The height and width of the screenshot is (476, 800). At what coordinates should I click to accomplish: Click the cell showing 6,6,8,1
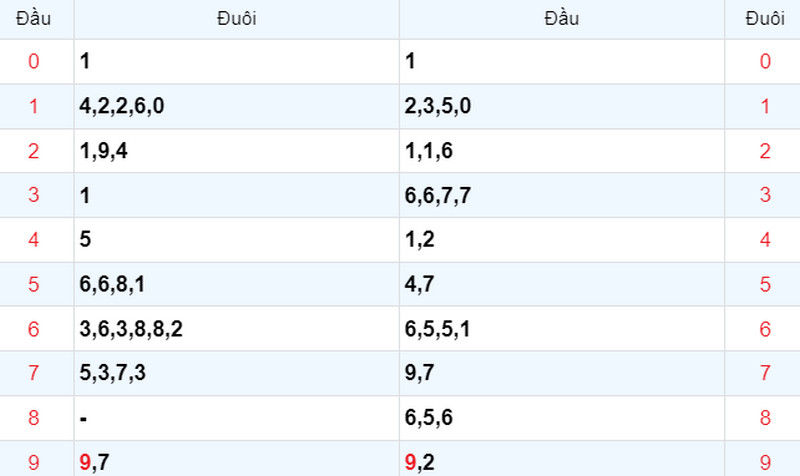point(237,284)
